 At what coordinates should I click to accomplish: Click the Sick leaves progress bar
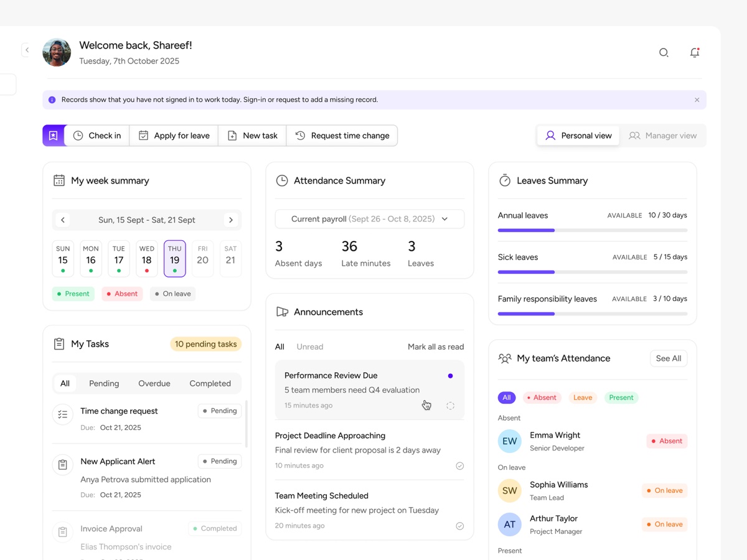pyautogui.click(x=593, y=272)
